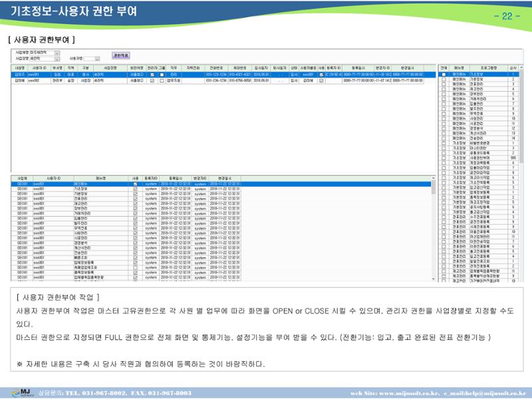
Task: Click the 권한적용 button in the filter bar
Action: tap(120, 55)
